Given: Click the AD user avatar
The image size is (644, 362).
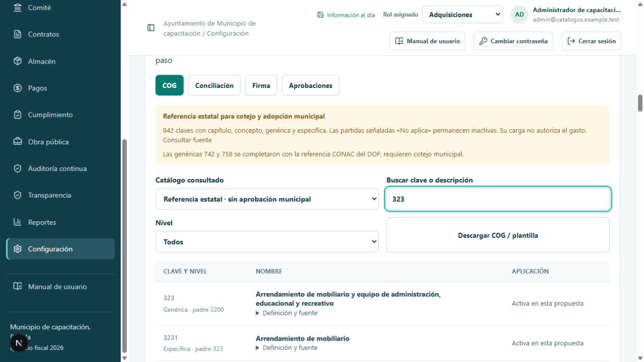Looking at the screenshot, I should pyautogui.click(x=519, y=15).
